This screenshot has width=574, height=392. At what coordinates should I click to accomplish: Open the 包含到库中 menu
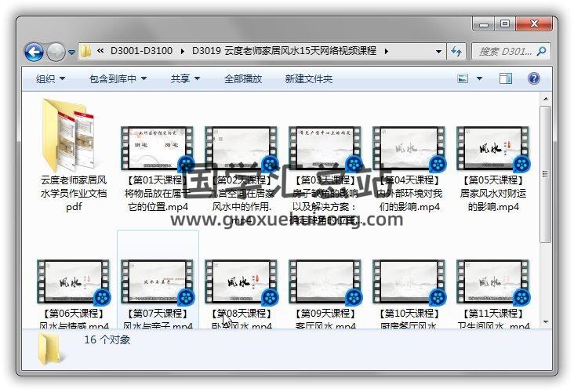click(x=118, y=78)
